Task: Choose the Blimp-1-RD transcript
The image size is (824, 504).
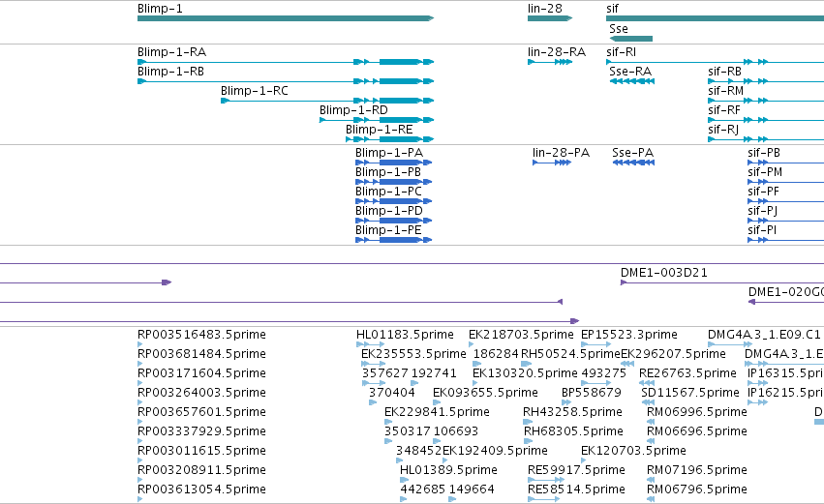Action: click(x=377, y=120)
